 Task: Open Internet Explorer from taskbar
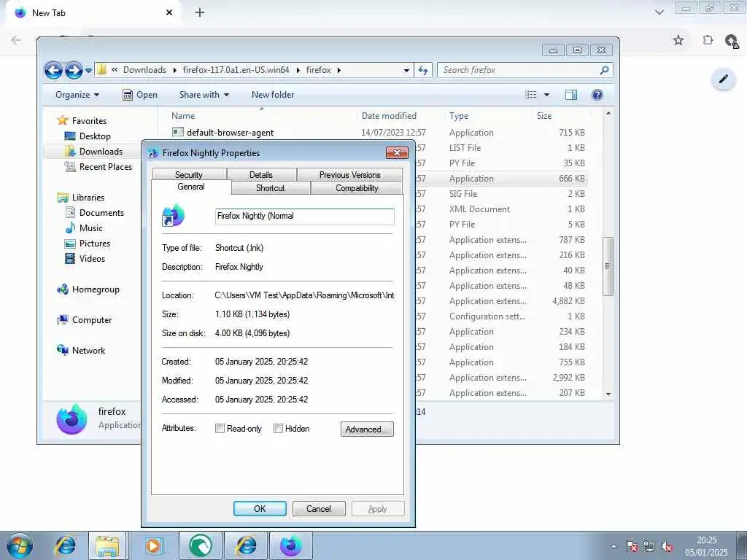pos(65,545)
